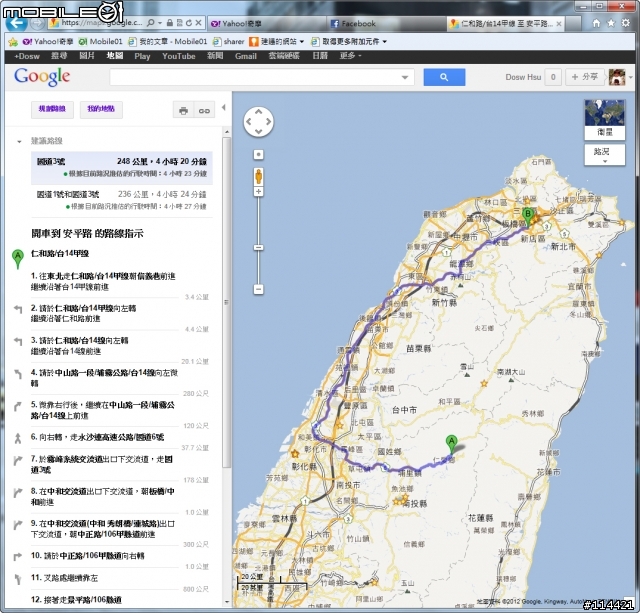Zoom out with the minus button
Image resolution: width=640 pixels, height=613 pixels.
click(258, 289)
